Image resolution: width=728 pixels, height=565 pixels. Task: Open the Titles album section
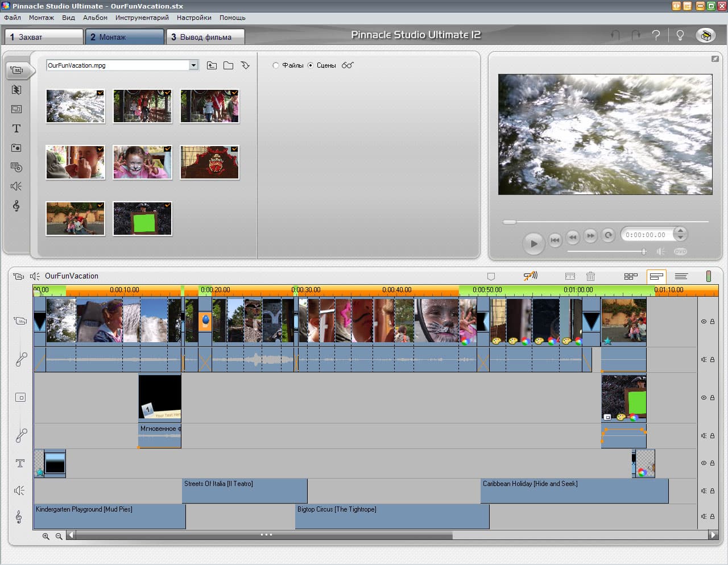(16, 128)
